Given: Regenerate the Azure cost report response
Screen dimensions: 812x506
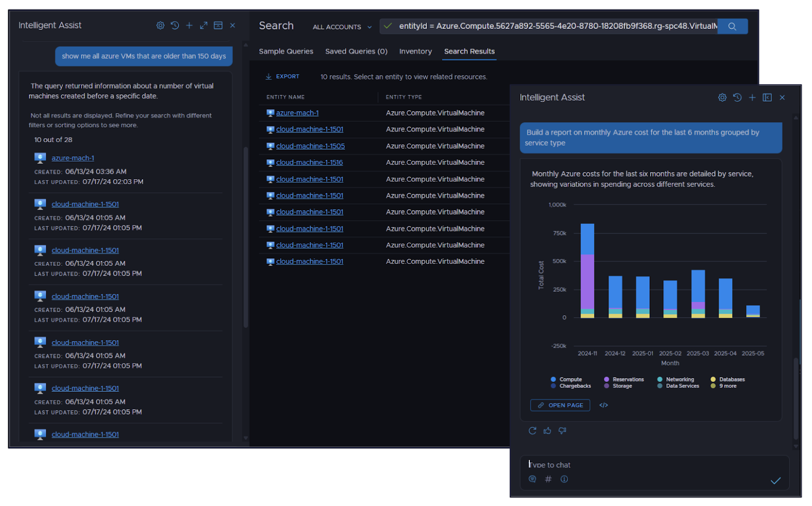Looking at the screenshot, I should pyautogui.click(x=532, y=431).
